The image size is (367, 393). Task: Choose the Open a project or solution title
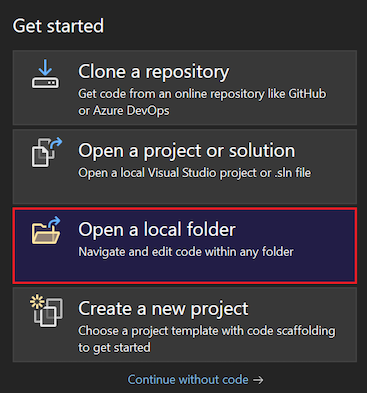coord(187,151)
